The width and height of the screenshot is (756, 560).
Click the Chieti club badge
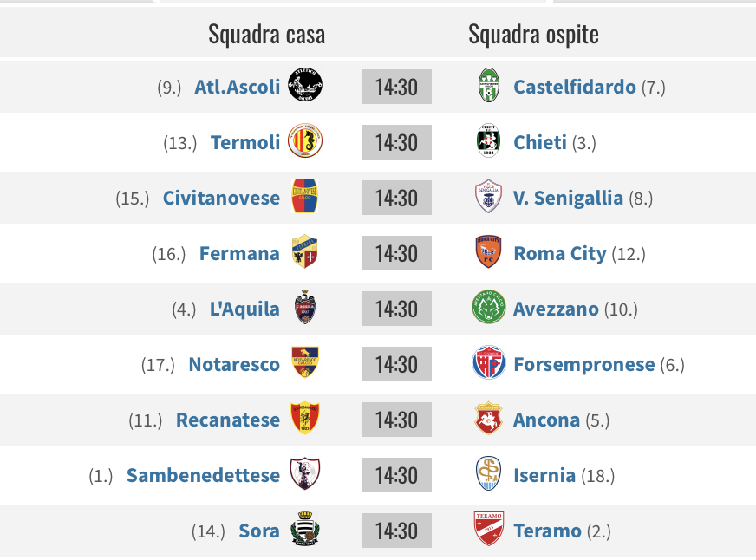pos(488,140)
